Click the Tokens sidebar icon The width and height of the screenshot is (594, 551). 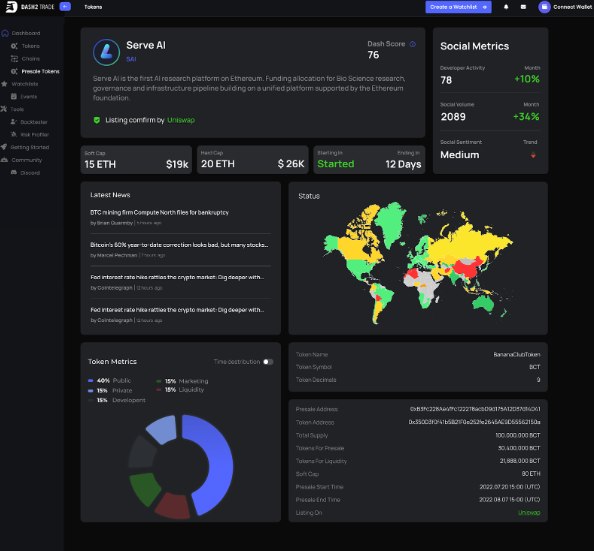click(14, 46)
